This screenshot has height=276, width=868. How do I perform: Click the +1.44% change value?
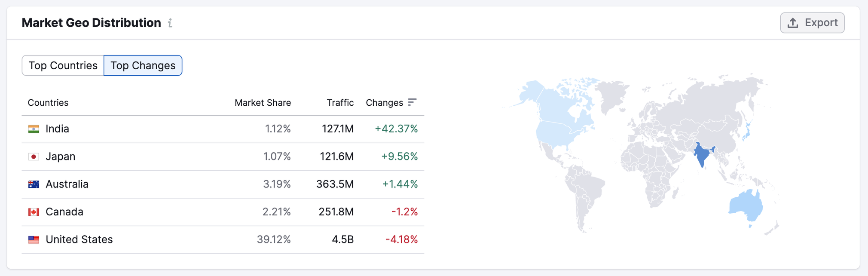(400, 184)
